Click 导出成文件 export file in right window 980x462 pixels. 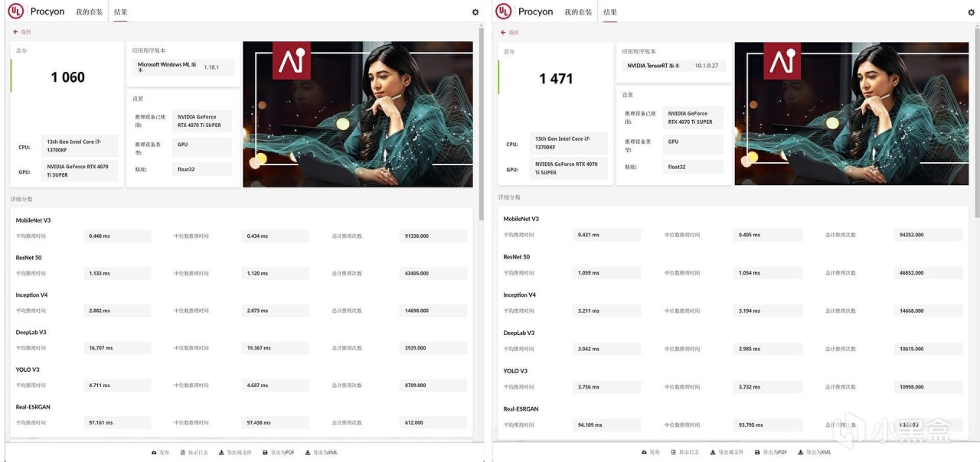coord(727,452)
